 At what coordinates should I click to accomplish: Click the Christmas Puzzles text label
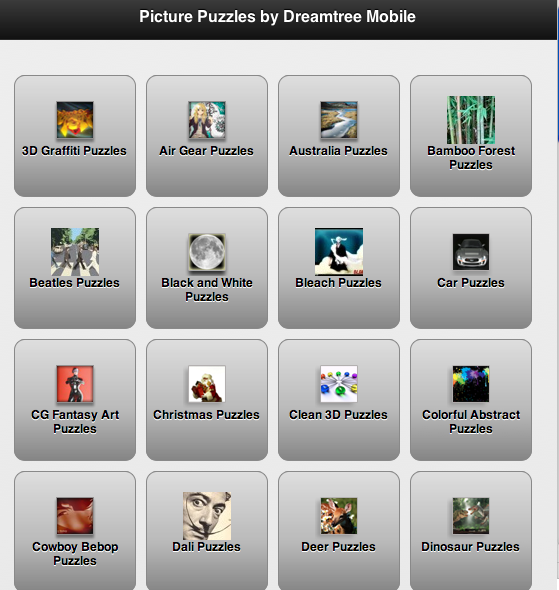click(x=207, y=415)
